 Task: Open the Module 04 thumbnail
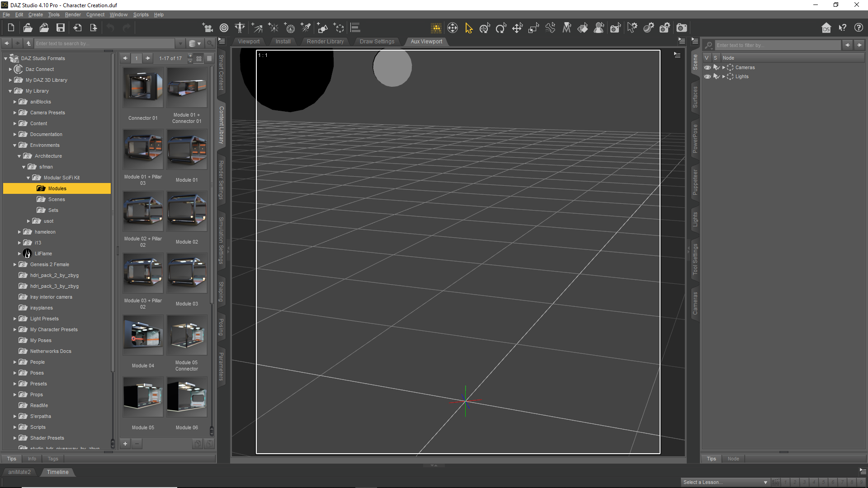[x=143, y=336]
